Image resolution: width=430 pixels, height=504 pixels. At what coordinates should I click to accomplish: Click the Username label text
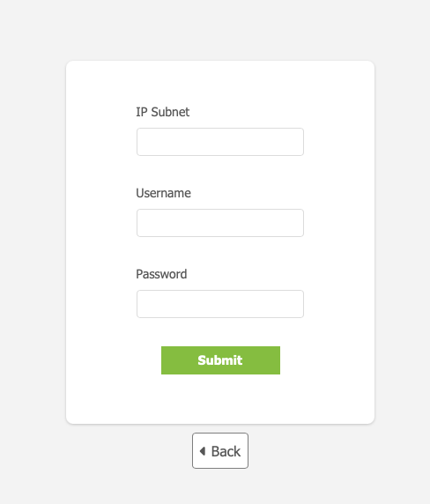click(163, 193)
